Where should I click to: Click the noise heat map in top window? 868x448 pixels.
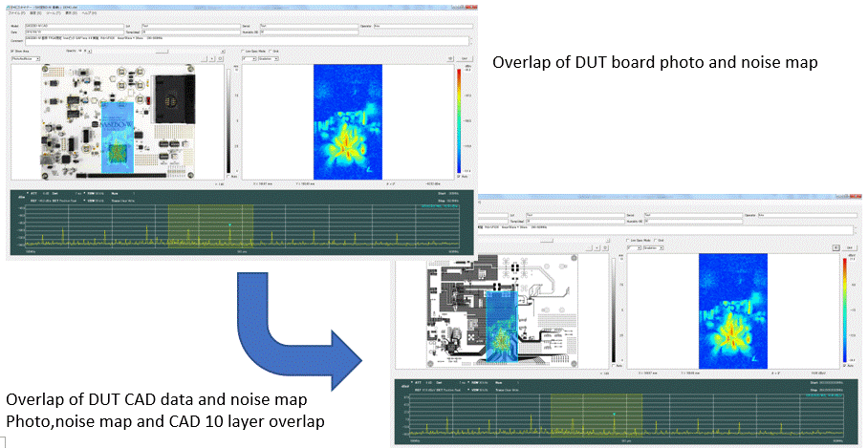point(348,122)
